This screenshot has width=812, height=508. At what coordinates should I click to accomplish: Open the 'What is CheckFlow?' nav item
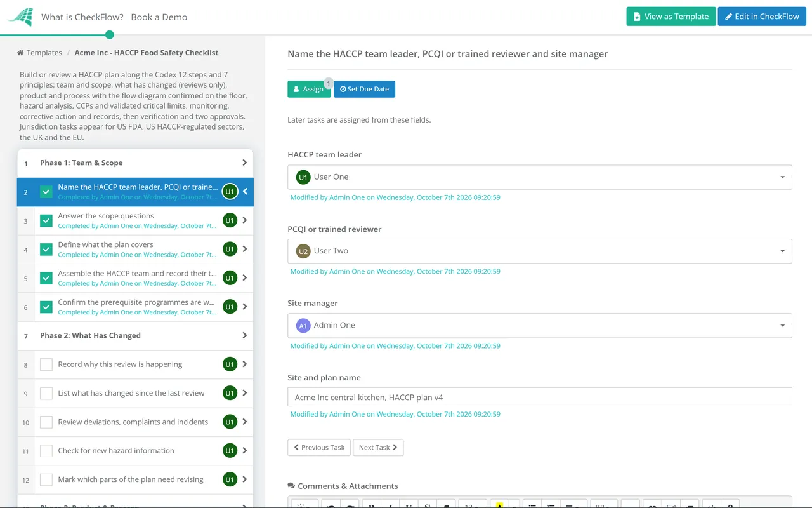coord(82,17)
